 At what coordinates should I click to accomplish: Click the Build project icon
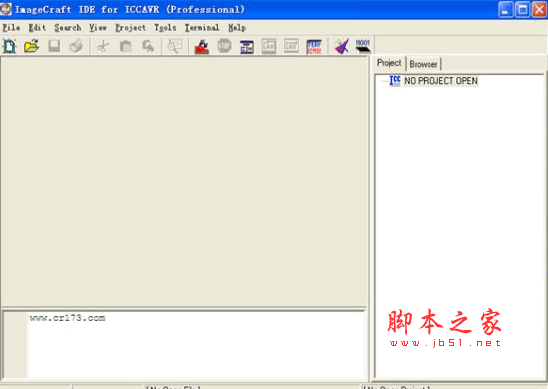click(x=202, y=46)
